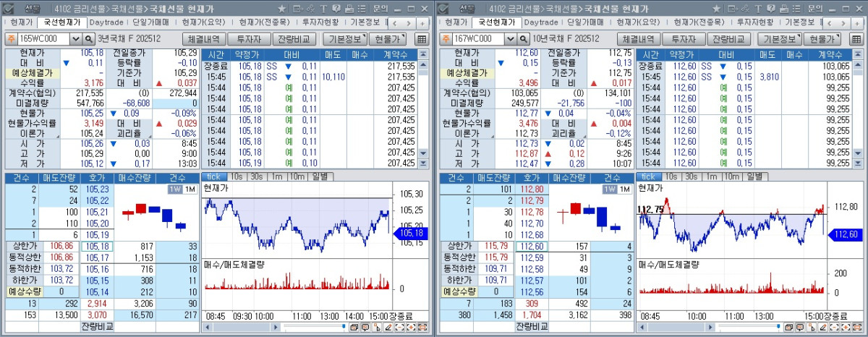Select 10m chart tab in right window
The height and width of the screenshot is (337, 868).
pyautogui.click(x=731, y=176)
